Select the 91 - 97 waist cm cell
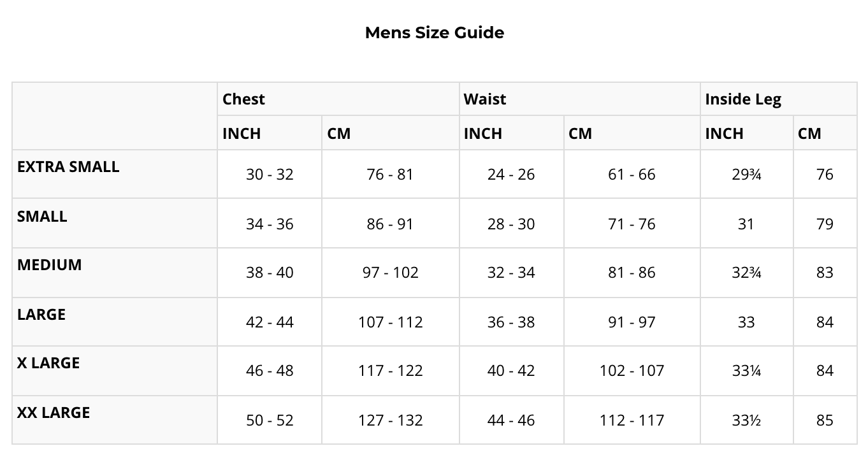Image resolution: width=868 pixels, height=460 pixels. [632, 322]
